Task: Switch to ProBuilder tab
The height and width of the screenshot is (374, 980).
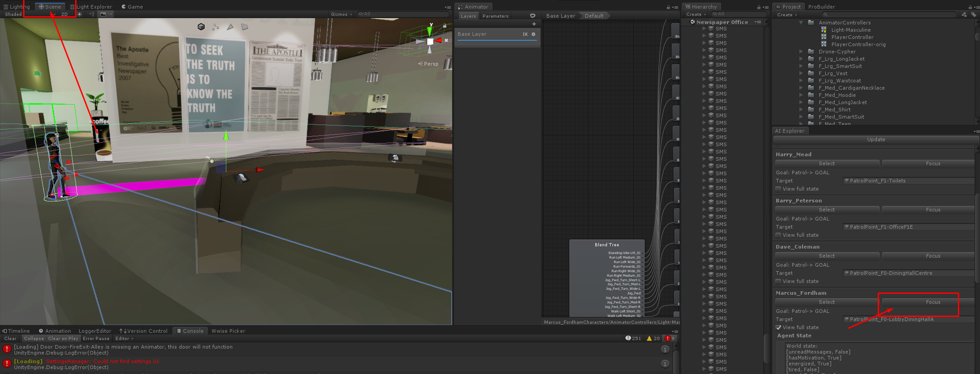Action: click(x=822, y=7)
